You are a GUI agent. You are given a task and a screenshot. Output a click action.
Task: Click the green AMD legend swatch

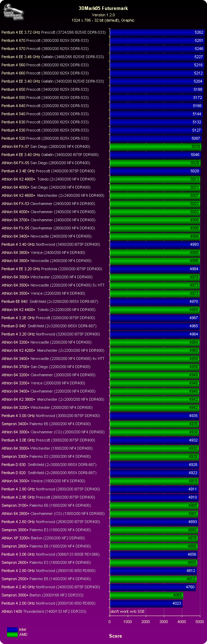12,634
